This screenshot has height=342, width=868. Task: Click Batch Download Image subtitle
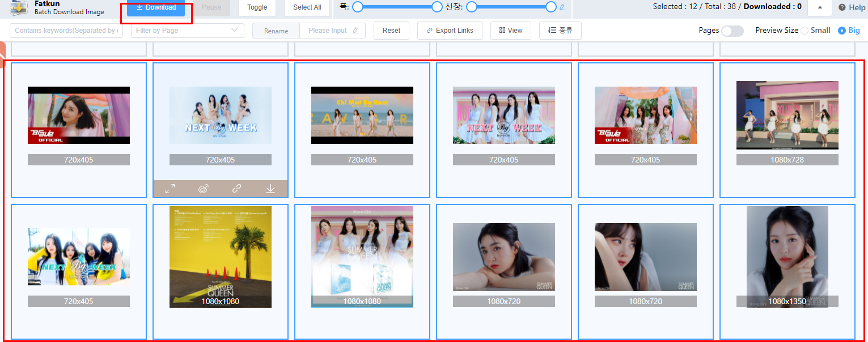click(x=69, y=12)
